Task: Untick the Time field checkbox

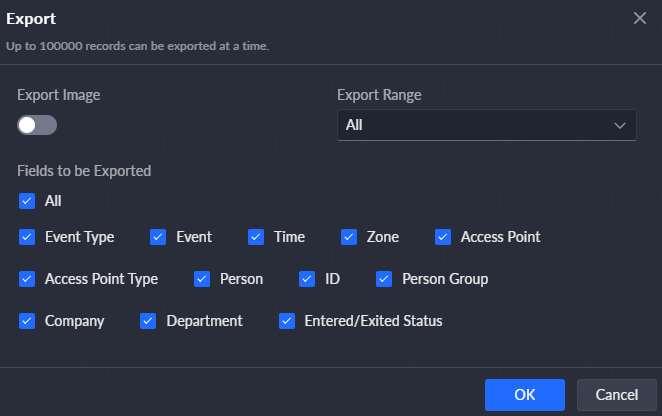Action: point(256,237)
